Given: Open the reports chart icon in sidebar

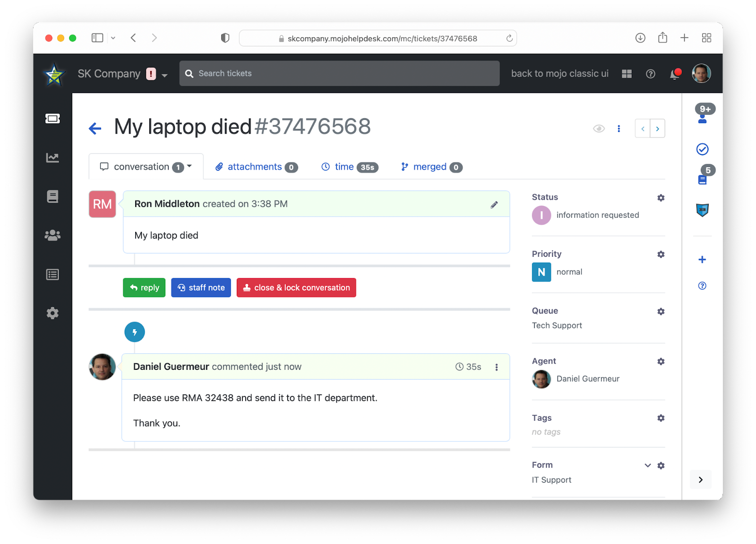Looking at the screenshot, I should coord(52,158).
